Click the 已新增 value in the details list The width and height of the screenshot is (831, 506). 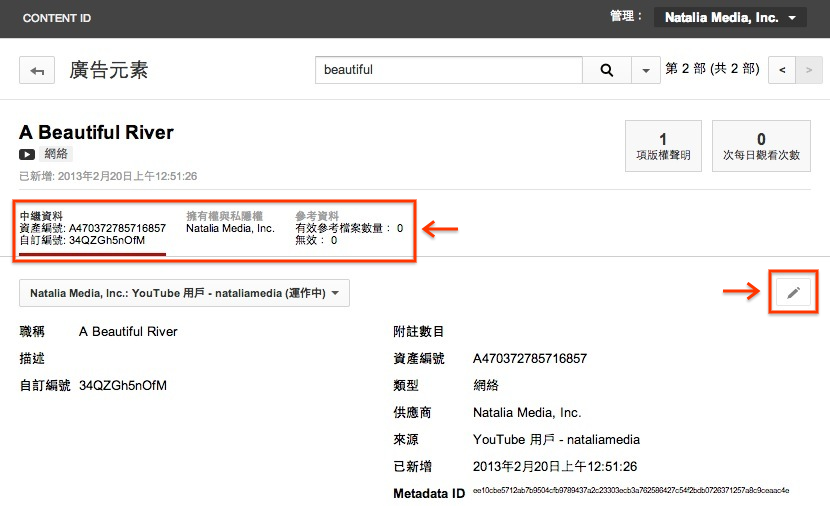tap(555, 467)
